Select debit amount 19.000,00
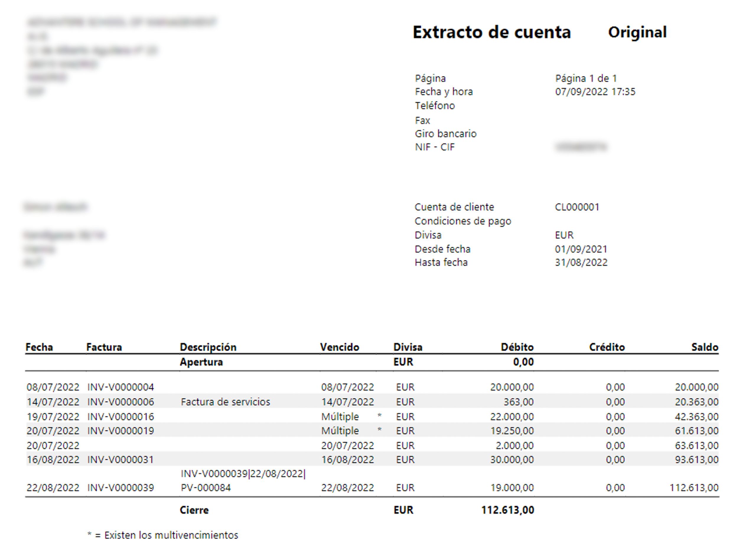 (512, 488)
